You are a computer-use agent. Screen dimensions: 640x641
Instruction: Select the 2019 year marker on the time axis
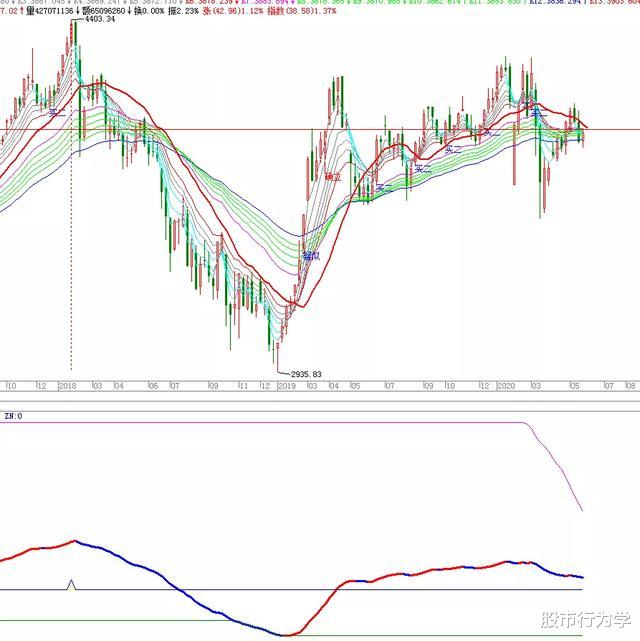coord(287,386)
